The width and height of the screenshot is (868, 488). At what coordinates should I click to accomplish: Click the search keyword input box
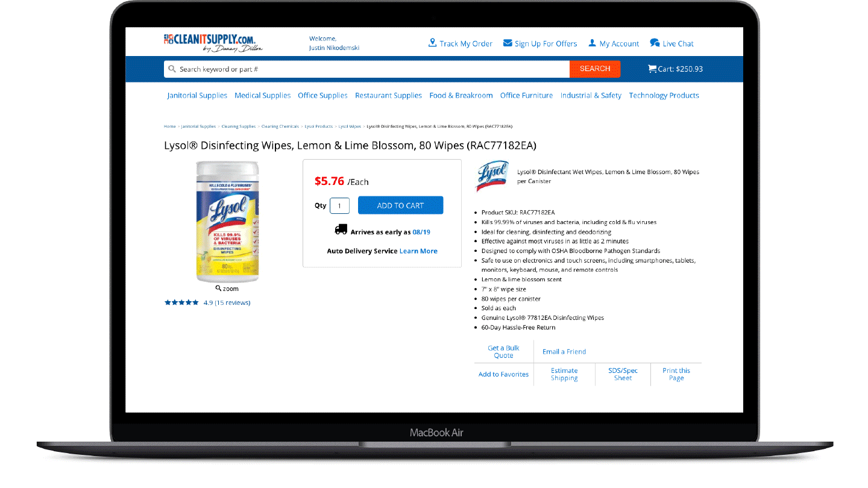click(366, 69)
